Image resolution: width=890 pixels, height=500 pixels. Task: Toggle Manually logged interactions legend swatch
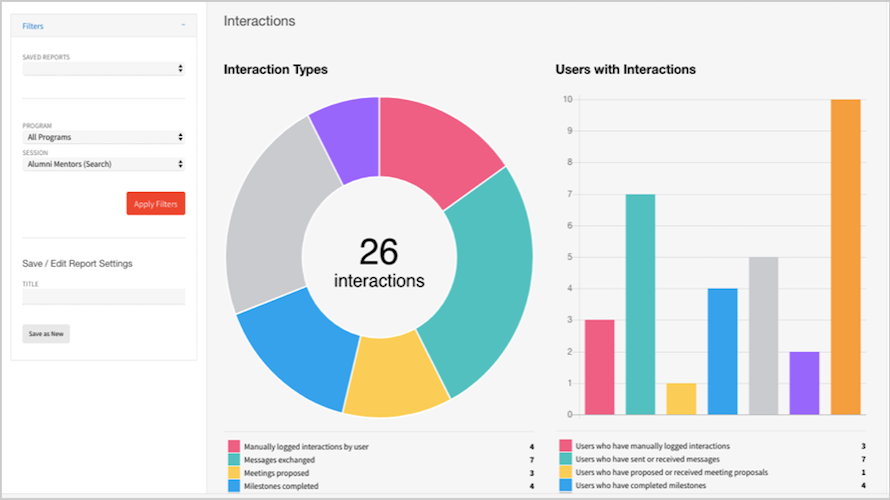tap(234, 447)
